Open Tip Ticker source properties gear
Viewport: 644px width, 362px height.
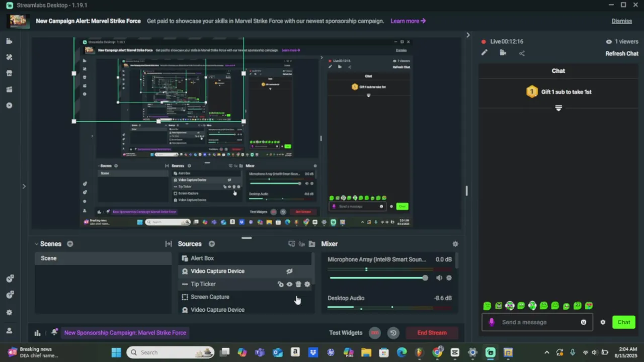pyautogui.click(x=307, y=284)
